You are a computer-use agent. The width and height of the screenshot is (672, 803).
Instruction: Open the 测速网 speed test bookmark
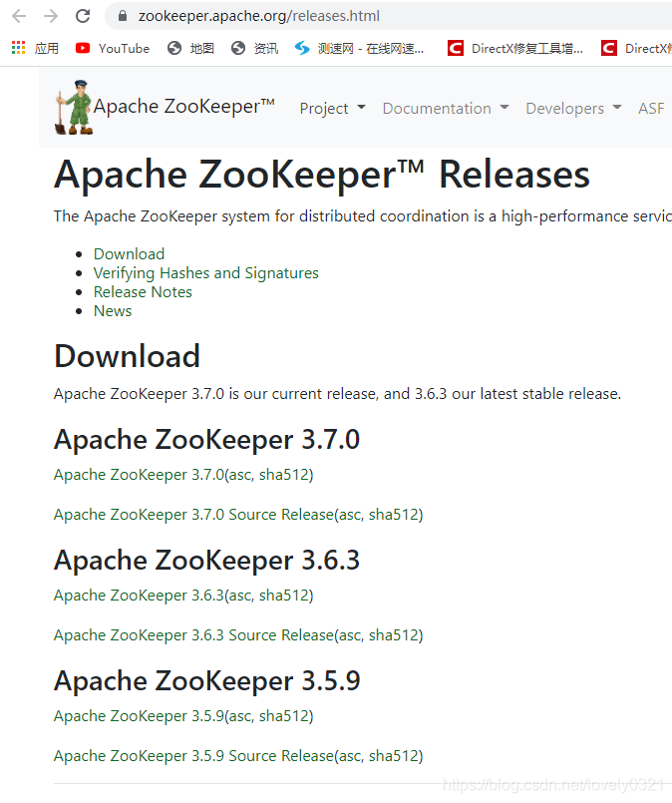click(x=359, y=48)
